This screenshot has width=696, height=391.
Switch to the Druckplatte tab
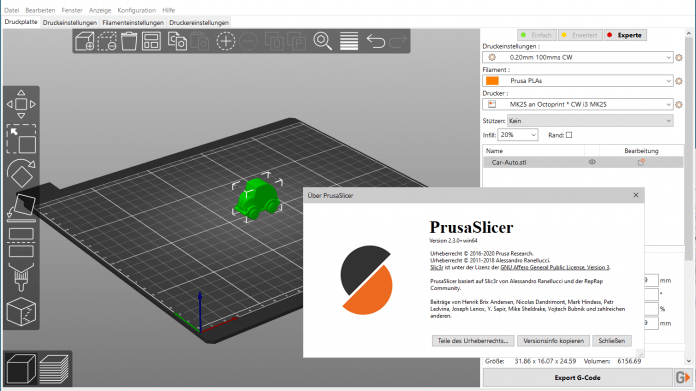click(21, 22)
